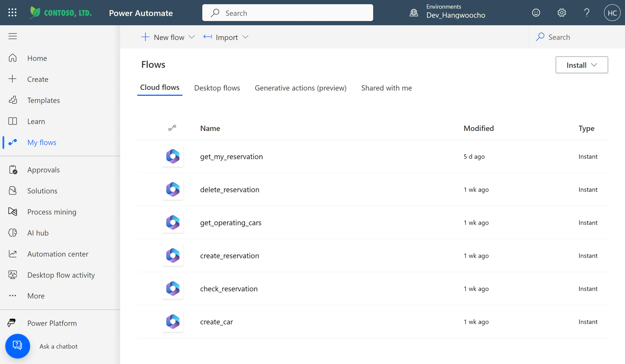Click the Import button label
This screenshot has height=364, width=625.
click(x=227, y=37)
